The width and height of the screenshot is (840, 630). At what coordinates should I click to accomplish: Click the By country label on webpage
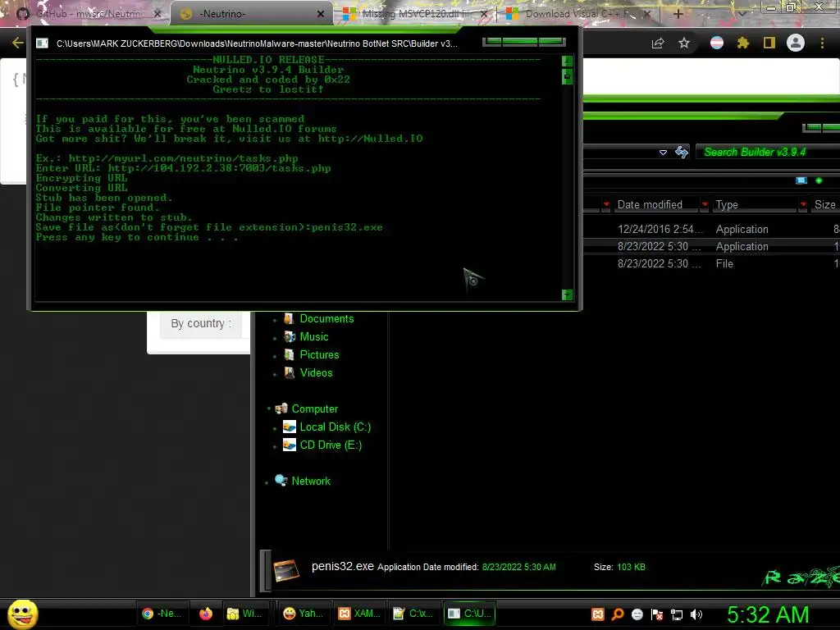(x=201, y=323)
